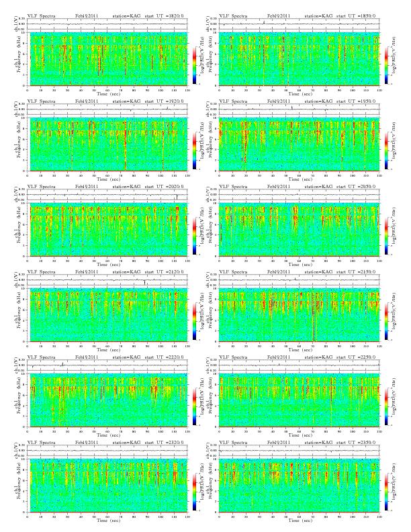Click the title text 'start UT =2150:0'
The image size is (411, 532).
[356, 272]
